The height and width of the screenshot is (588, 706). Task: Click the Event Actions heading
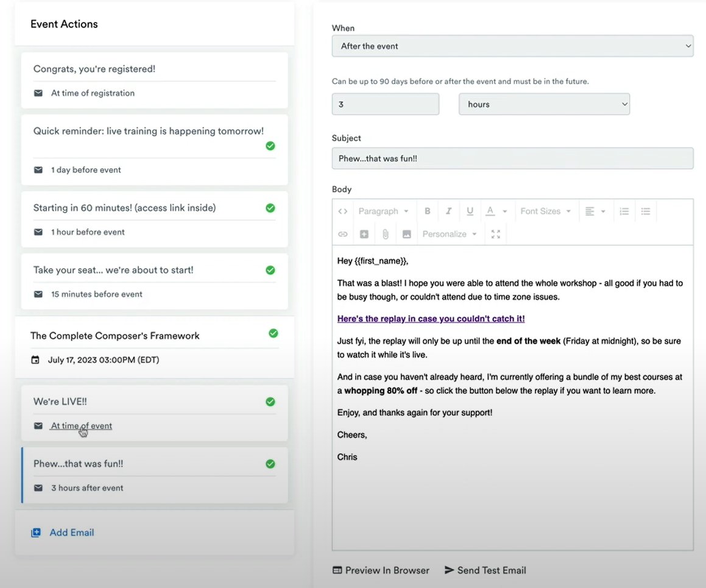tap(64, 24)
